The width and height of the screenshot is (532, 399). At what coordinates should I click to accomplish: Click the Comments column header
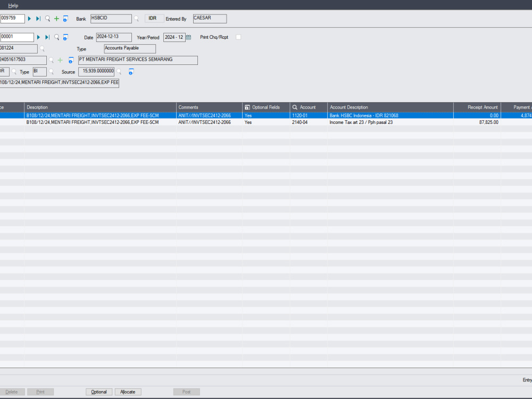pos(209,107)
